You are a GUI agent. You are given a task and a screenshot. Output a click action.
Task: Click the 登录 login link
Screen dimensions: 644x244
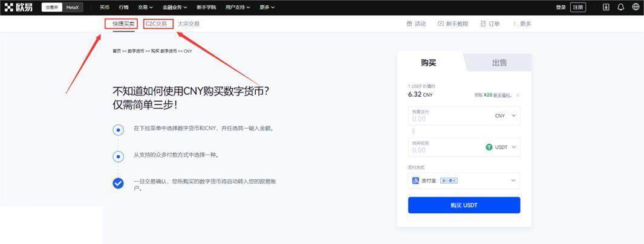[x=561, y=7]
